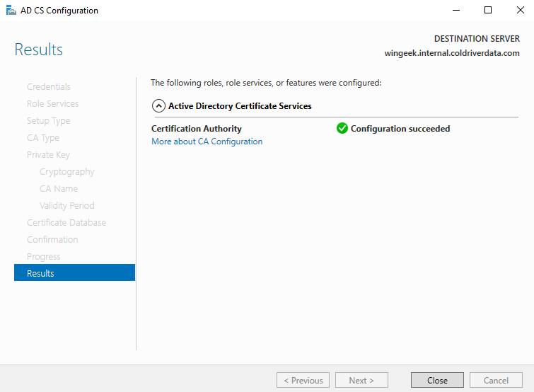
Task: Go to the Credentials step
Action: tap(49, 87)
